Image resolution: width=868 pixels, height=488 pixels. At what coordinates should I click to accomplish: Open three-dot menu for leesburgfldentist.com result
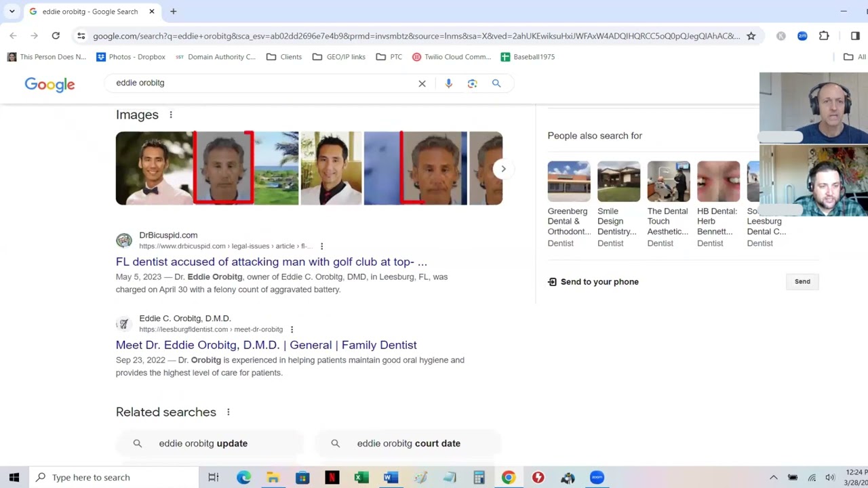tap(292, 329)
